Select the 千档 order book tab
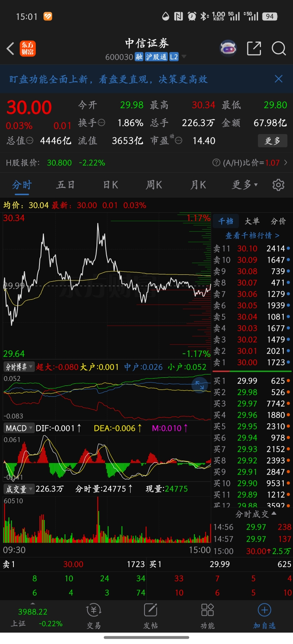This screenshot has width=293, height=644. point(226,221)
